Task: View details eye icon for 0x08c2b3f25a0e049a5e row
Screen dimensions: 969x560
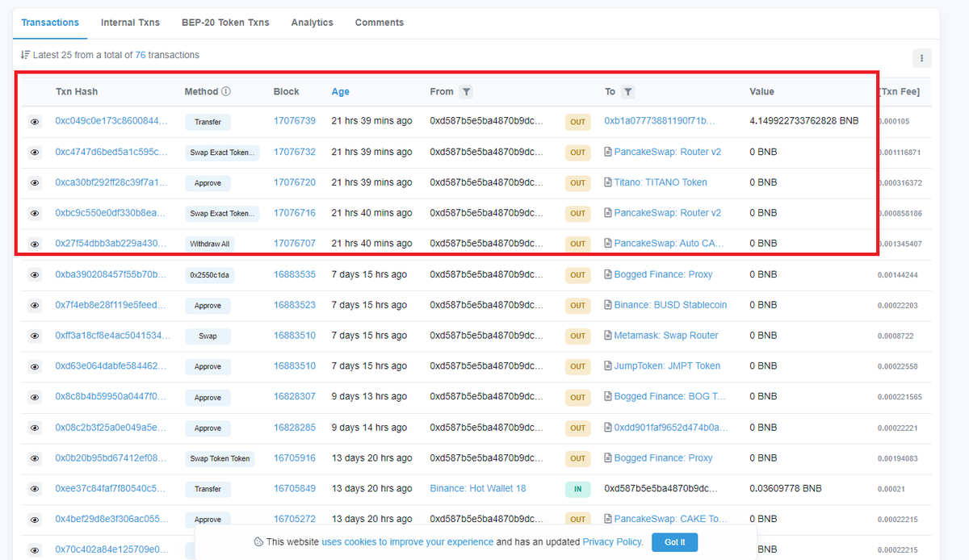Action: point(35,428)
